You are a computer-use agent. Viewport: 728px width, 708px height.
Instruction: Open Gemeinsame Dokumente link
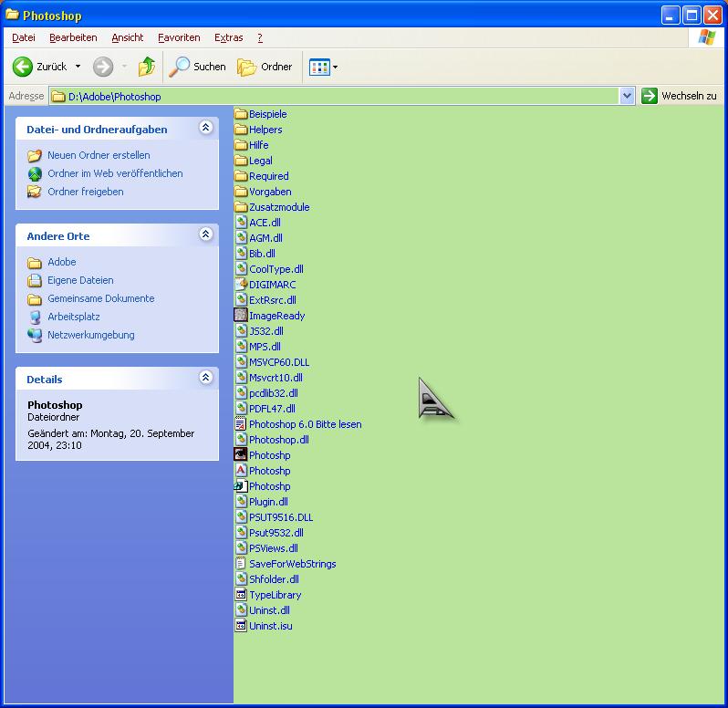[100, 298]
